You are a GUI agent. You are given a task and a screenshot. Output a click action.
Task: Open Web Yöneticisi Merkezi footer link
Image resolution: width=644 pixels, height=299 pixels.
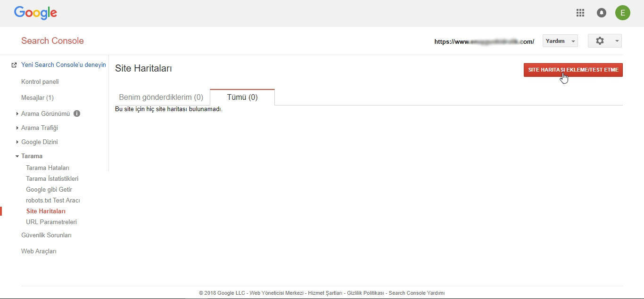(x=276, y=293)
